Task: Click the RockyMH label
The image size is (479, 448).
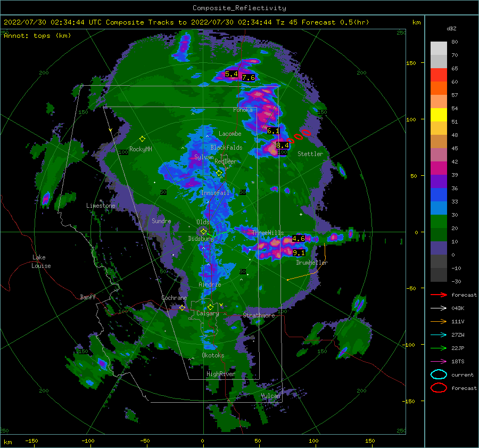Action: tap(141, 149)
